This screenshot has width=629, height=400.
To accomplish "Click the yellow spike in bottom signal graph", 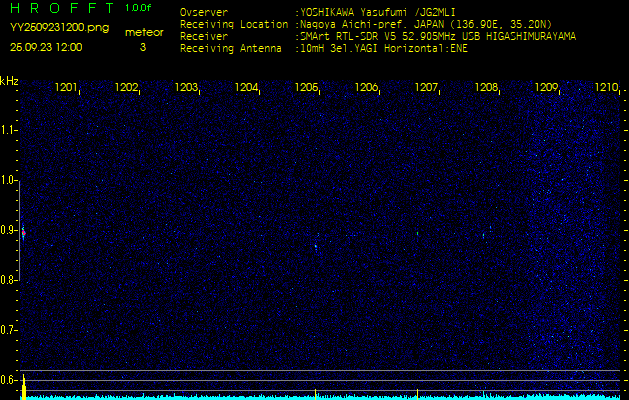I will point(22,386).
